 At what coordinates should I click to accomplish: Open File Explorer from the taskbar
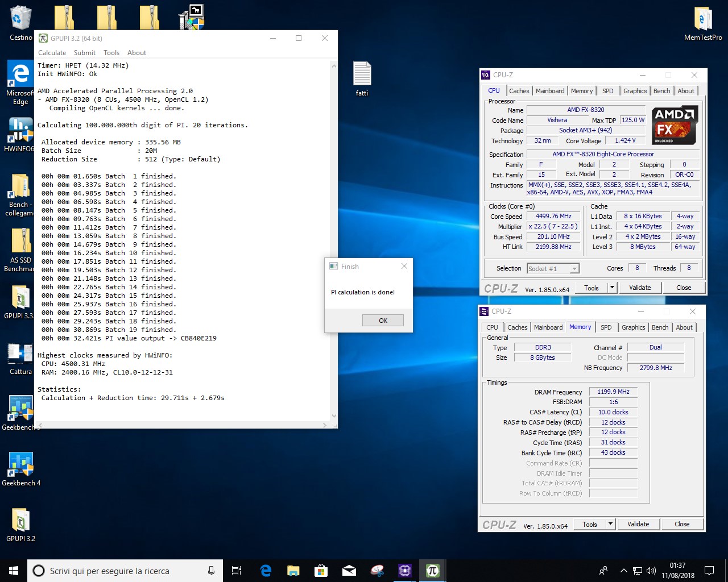point(293,571)
